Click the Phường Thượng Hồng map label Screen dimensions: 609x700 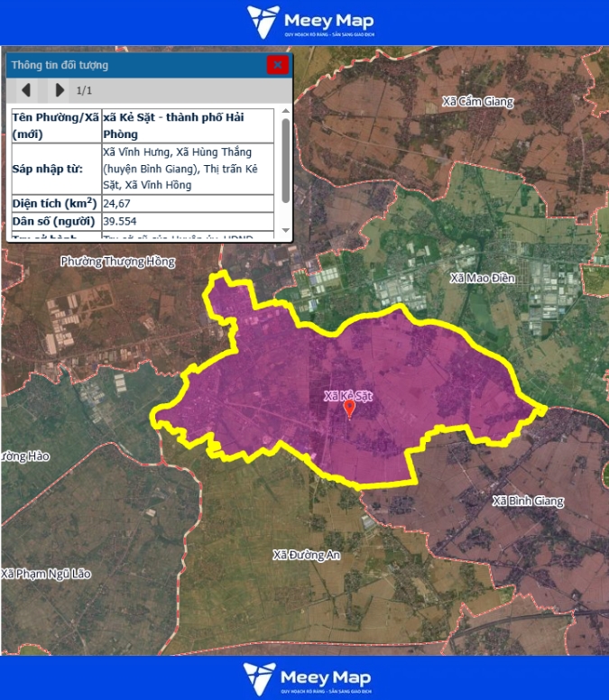117,262
